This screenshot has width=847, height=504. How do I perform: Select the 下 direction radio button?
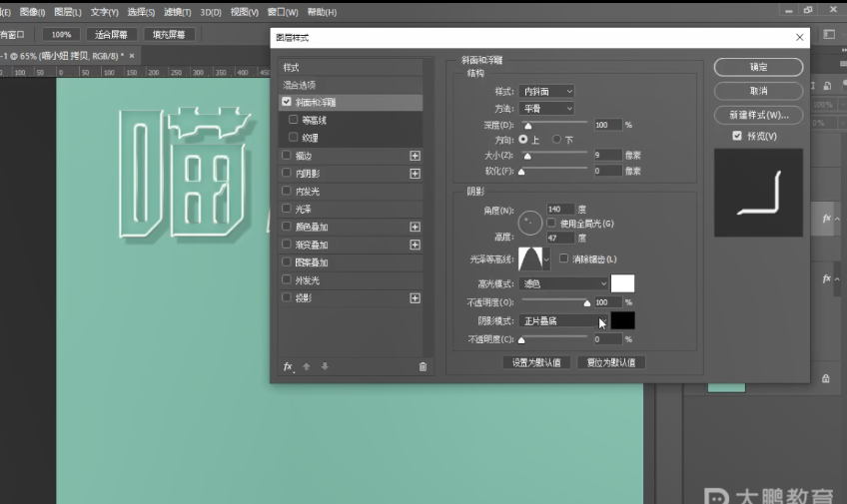[556, 140]
